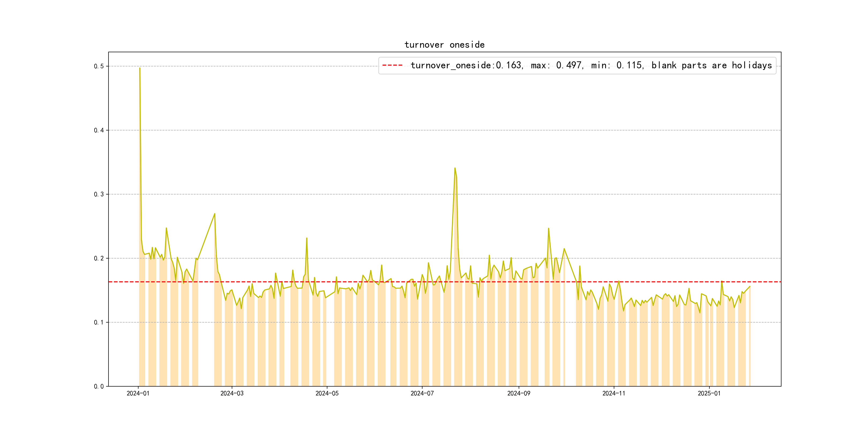868x434 pixels.
Task: Select the 2024-09 x-axis tick label
Action: [x=519, y=393]
